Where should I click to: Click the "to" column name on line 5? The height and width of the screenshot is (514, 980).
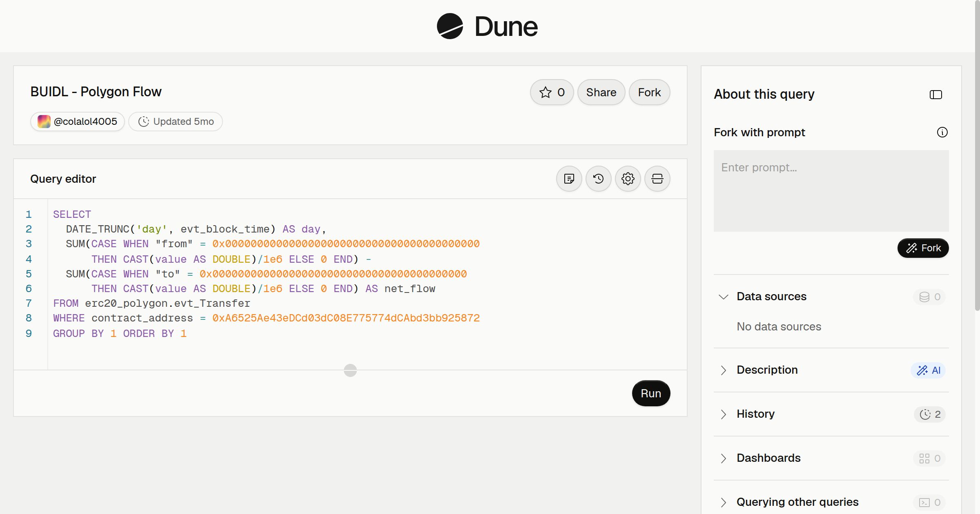tap(167, 274)
